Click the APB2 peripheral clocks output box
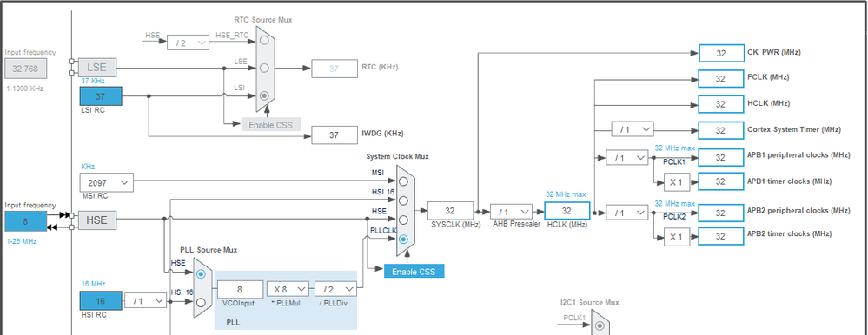The height and width of the screenshot is (335, 868). pos(721,213)
